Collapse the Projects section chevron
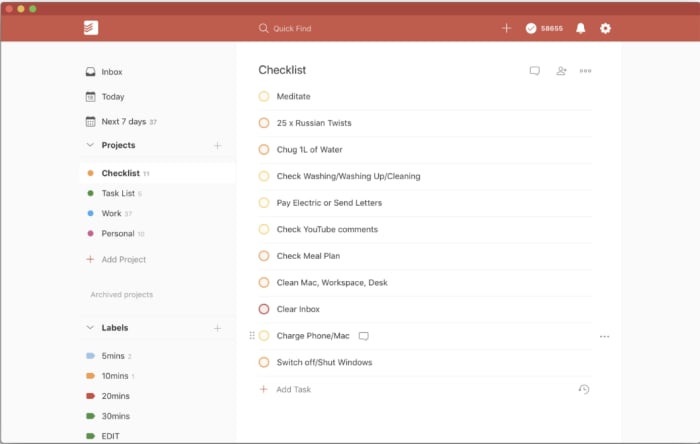The image size is (700, 444). (90, 145)
